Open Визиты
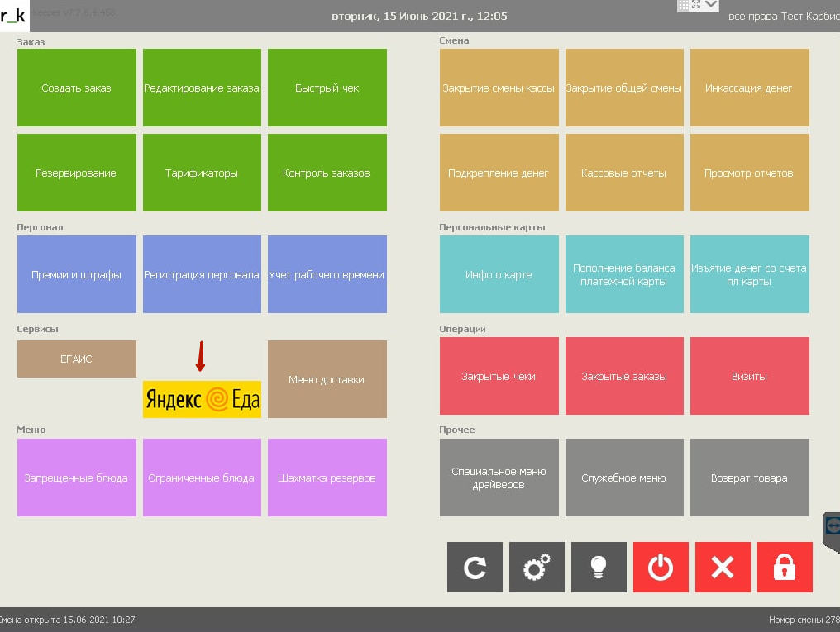Image resolution: width=840 pixels, height=632 pixels. (750, 376)
